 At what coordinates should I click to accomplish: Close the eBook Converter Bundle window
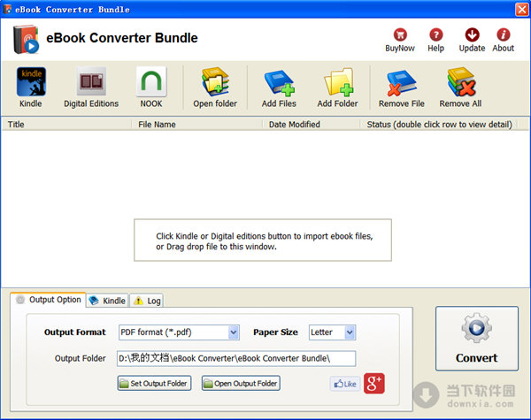point(522,9)
